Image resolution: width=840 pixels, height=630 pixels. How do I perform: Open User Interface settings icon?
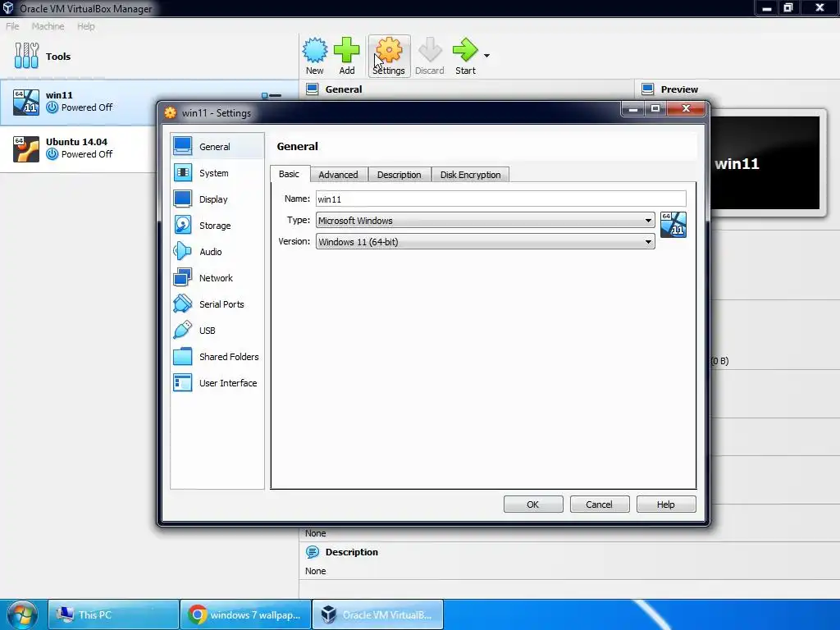[x=183, y=382]
